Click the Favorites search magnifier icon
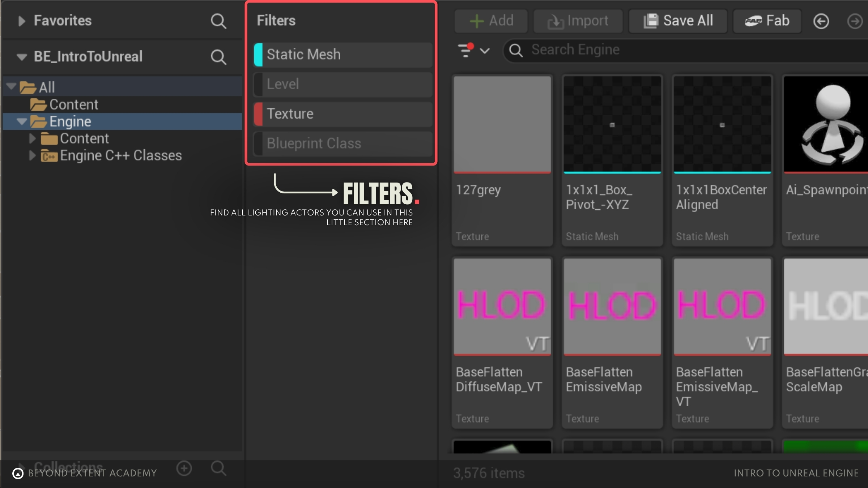The image size is (868, 488). click(x=218, y=21)
